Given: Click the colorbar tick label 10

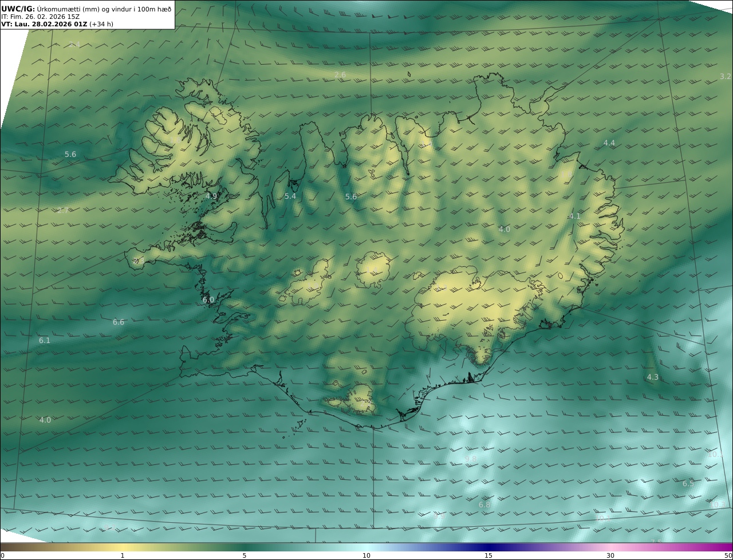Looking at the screenshot, I should [366, 555].
